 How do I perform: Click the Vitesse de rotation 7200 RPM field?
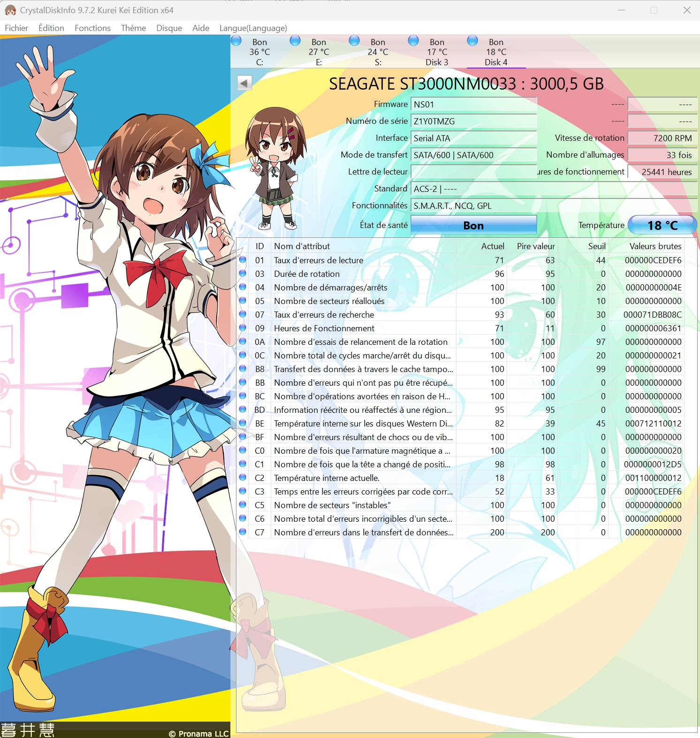pyautogui.click(x=662, y=138)
